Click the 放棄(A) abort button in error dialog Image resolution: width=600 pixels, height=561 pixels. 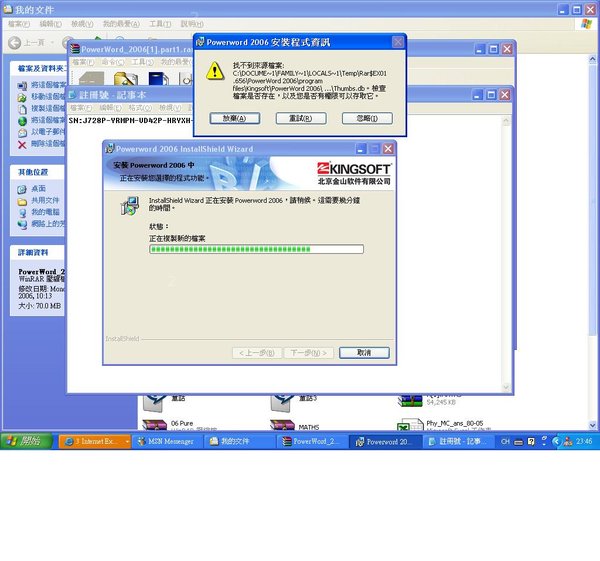coord(235,118)
